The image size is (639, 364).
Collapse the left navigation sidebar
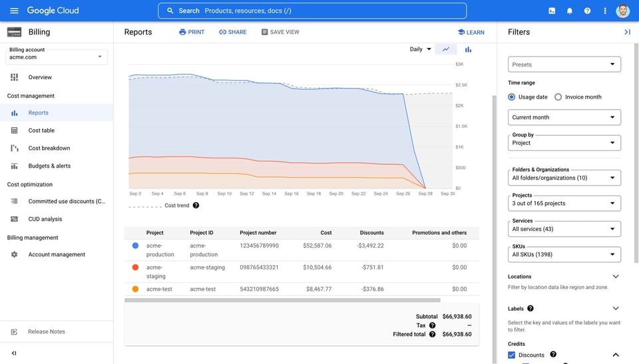(14, 353)
